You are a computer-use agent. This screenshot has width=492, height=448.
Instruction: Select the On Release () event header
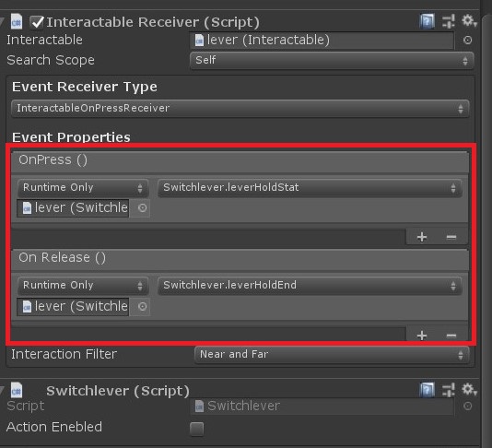[x=240, y=259]
